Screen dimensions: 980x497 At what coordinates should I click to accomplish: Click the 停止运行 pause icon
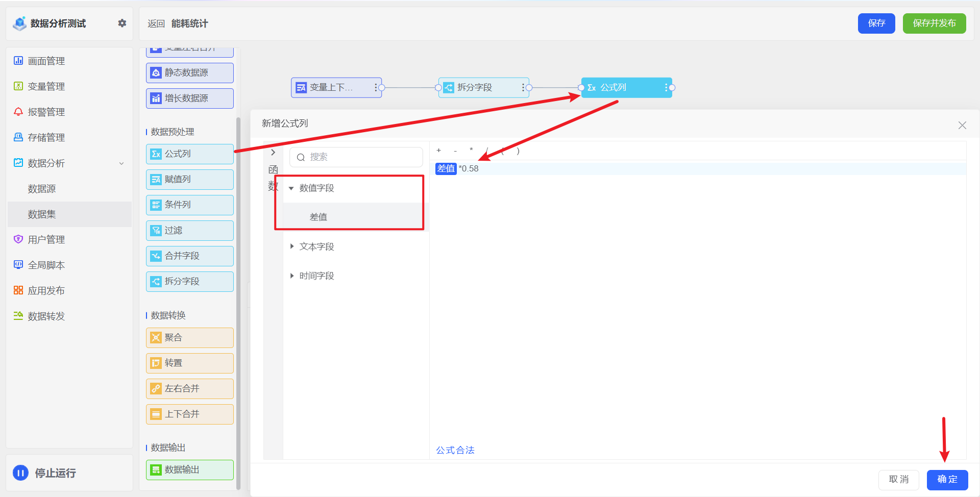point(20,473)
